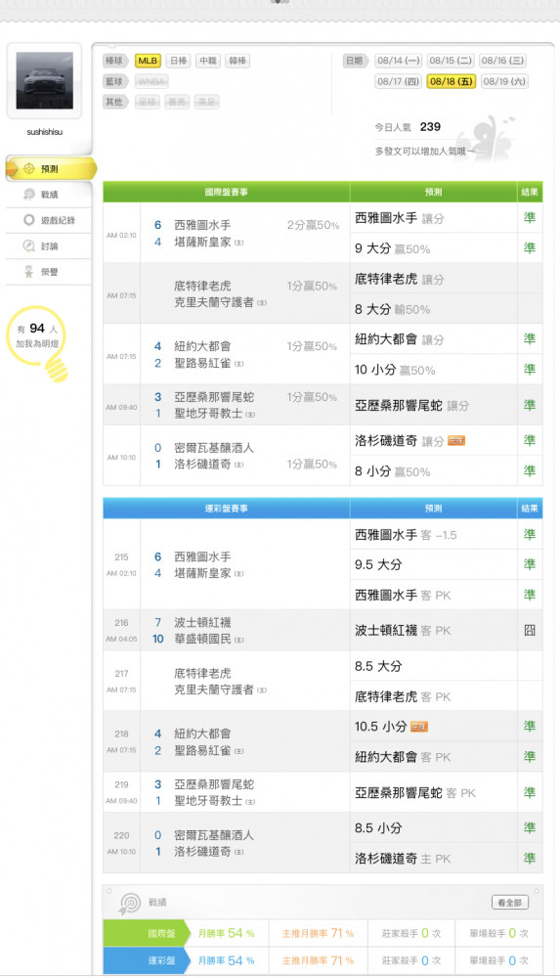Open the 榮譽 sidebar tab

coord(49,271)
